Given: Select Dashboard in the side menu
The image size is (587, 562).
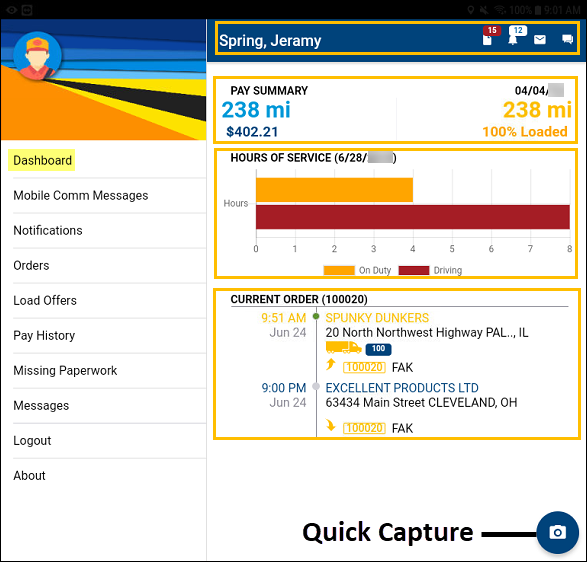Looking at the screenshot, I should pyautogui.click(x=42, y=160).
